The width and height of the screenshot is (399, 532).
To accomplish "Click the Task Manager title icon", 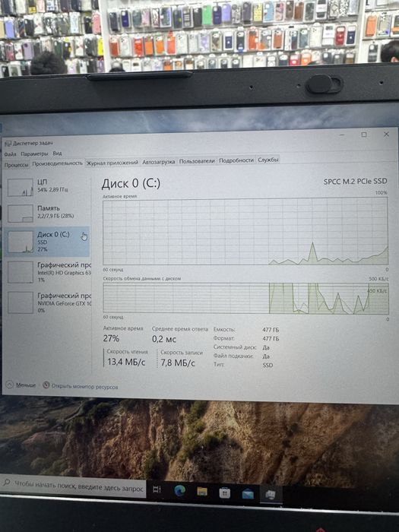I will pyautogui.click(x=8, y=144).
